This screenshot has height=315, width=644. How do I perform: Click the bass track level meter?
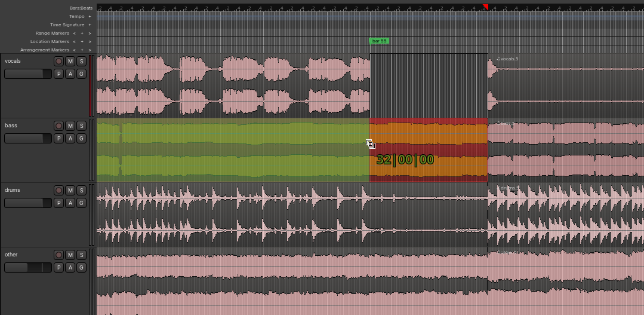pyautogui.click(x=91, y=150)
